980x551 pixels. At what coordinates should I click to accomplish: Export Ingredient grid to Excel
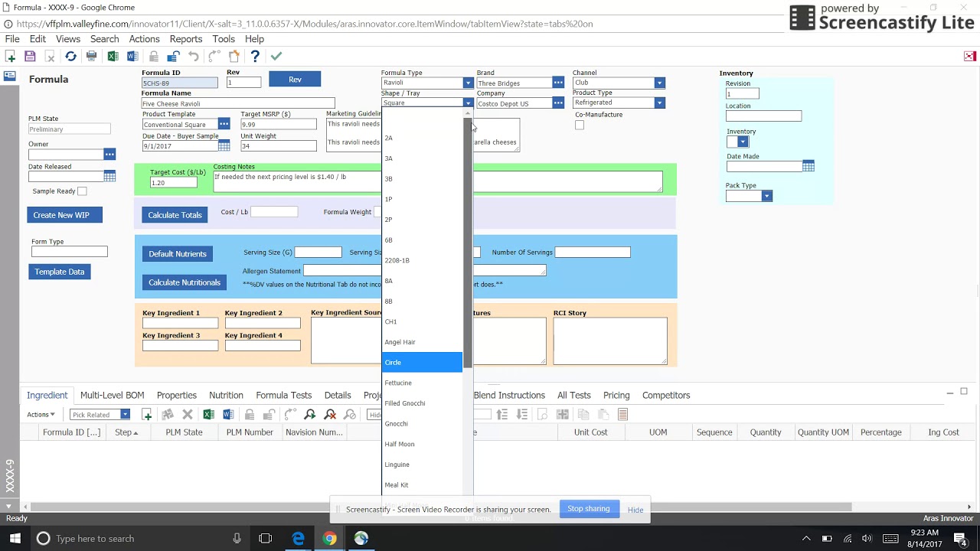(x=208, y=415)
